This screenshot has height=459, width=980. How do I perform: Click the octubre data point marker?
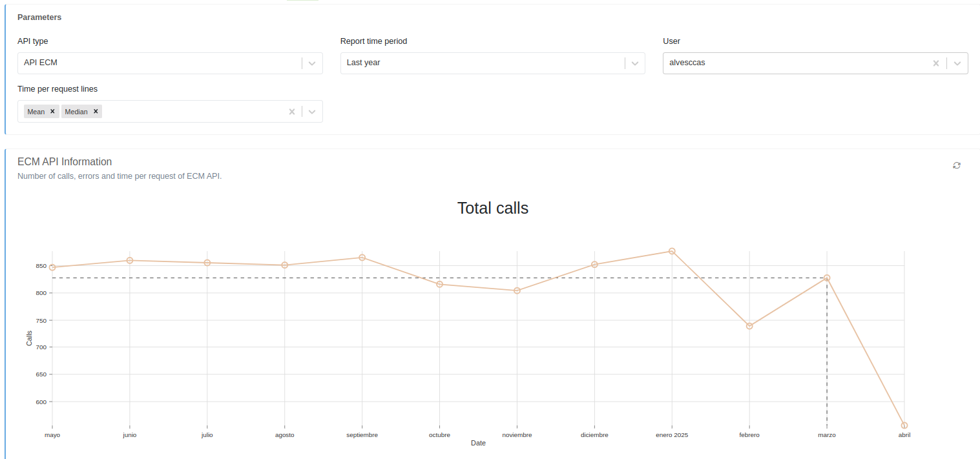[x=439, y=284]
